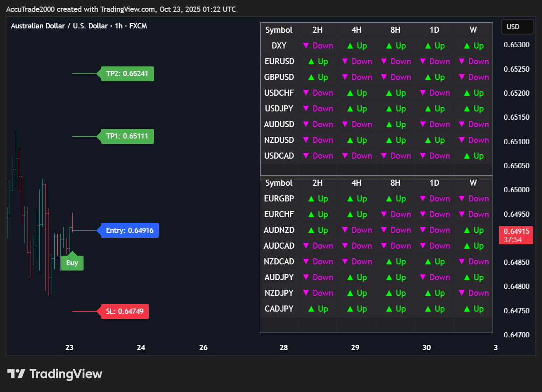The image size is (542, 392).
Task: Select the blue Entry: 0.64916 label
Action: point(129,230)
